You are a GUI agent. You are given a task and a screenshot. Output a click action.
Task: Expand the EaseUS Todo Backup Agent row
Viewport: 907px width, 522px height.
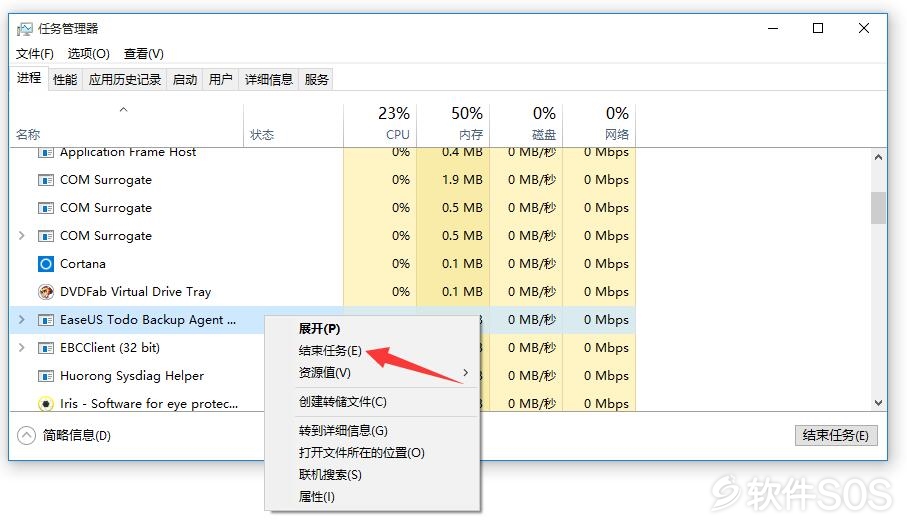pos(21,319)
